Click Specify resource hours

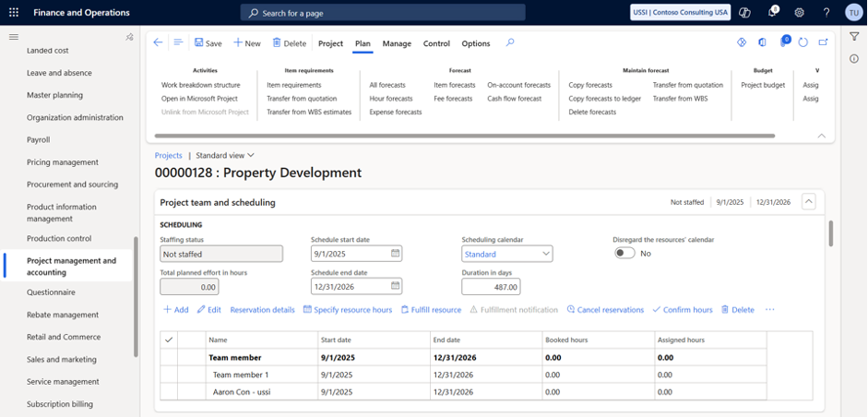pyautogui.click(x=348, y=310)
